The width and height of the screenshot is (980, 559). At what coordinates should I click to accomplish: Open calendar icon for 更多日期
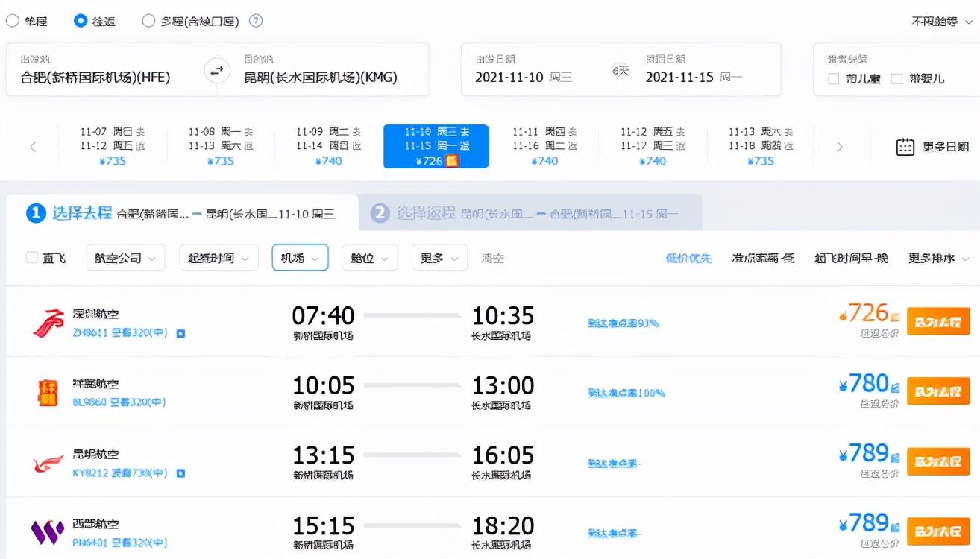tap(905, 147)
